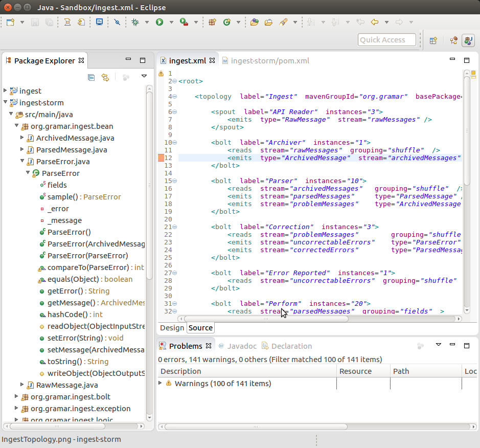The width and height of the screenshot is (480, 448).
Task: Expand the ingest project node
Action: tap(6, 91)
